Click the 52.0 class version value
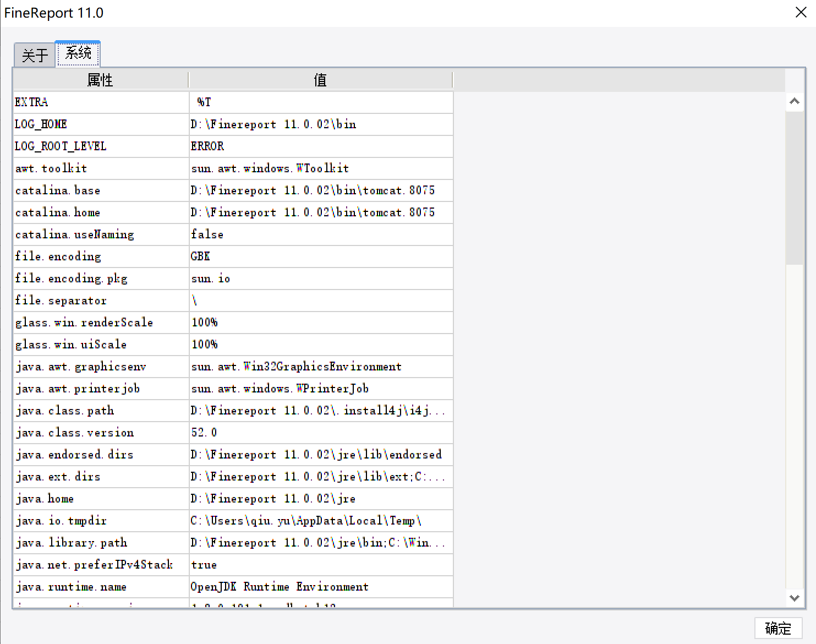The height and width of the screenshot is (644, 816). [204, 433]
